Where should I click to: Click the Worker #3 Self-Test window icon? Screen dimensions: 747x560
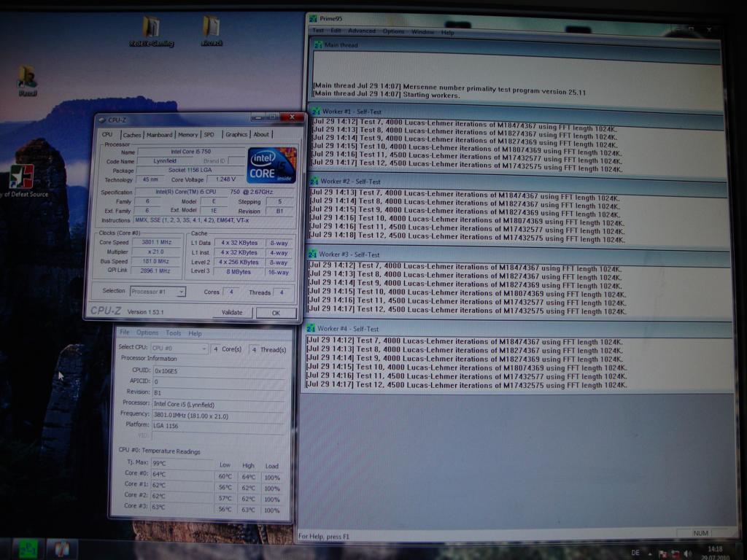(x=312, y=254)
